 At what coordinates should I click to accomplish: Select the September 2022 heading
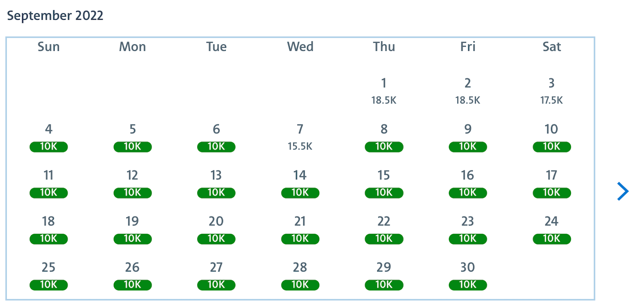click(x=55, y=16)
